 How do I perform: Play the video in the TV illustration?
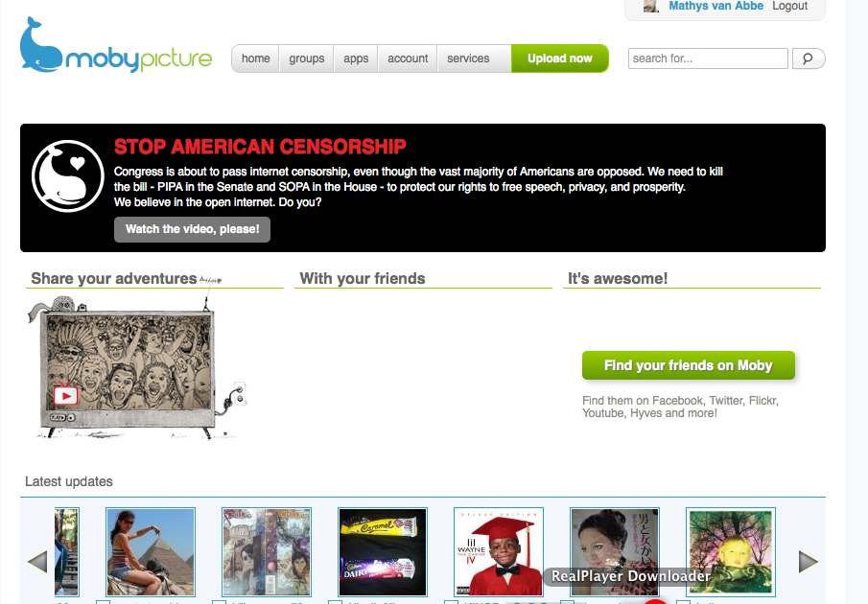click(66, 395)
